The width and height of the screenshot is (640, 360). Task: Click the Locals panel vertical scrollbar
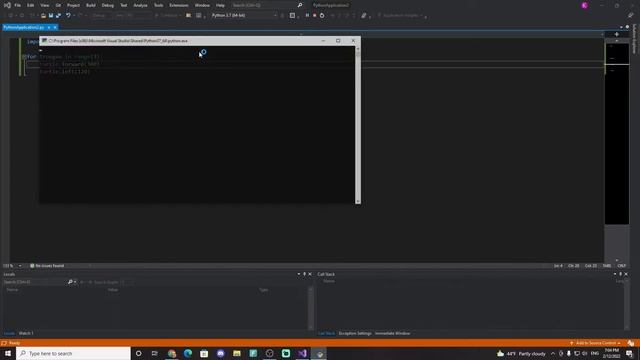(x=311, y=308)
